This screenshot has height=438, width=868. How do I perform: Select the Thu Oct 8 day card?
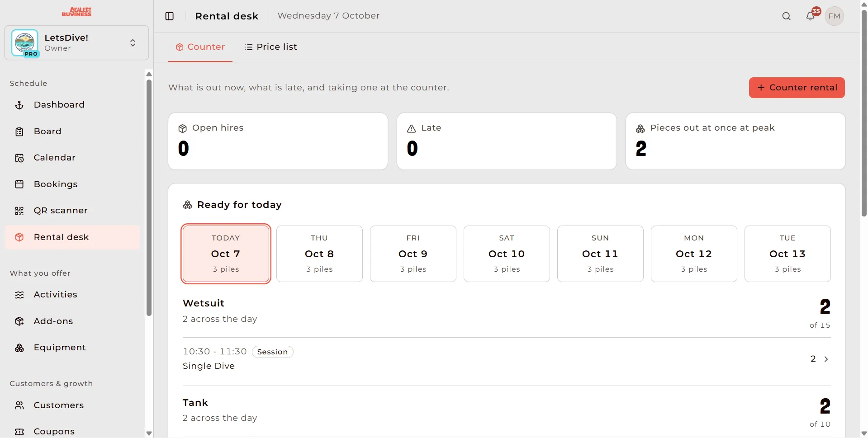(319, 254)
